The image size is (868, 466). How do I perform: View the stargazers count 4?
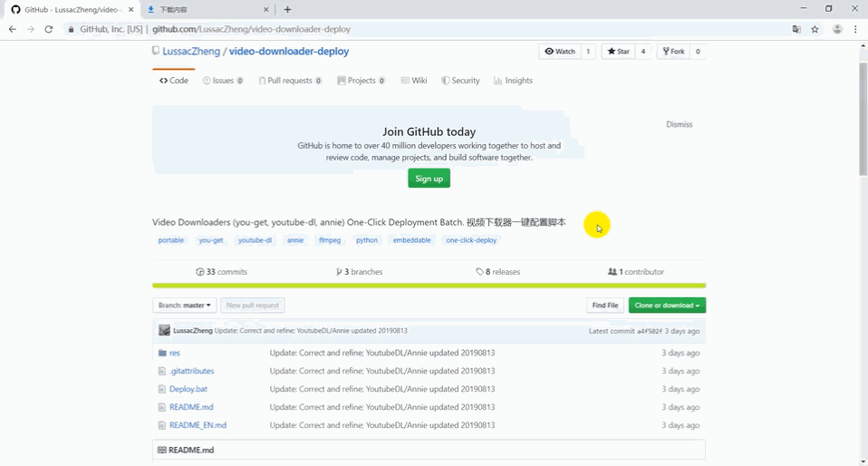pos(643,52)
